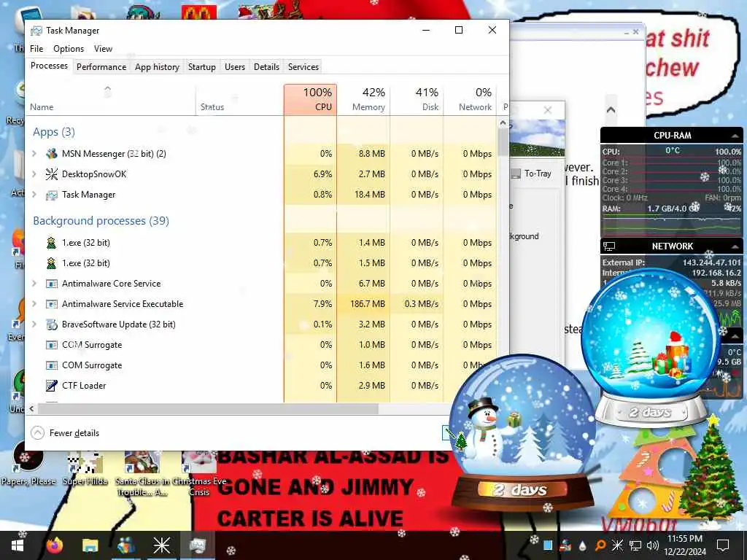Switch to the Startup tab

point(202,67)
